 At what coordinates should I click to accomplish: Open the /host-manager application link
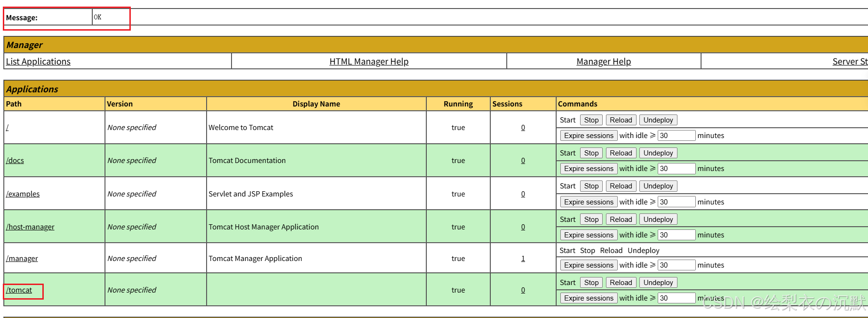(30, 227)
